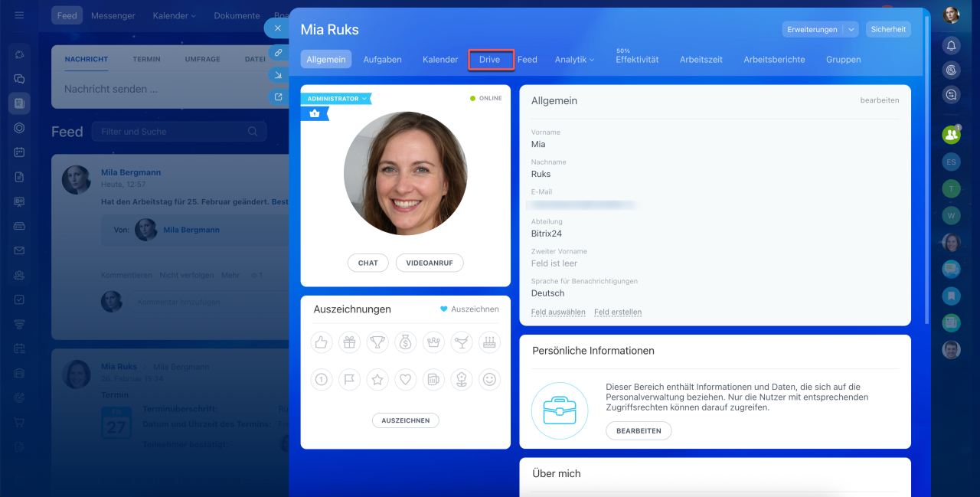980x497 pixels.
Task: Open the Arbeitszeit tab
Action: (701, 59)
